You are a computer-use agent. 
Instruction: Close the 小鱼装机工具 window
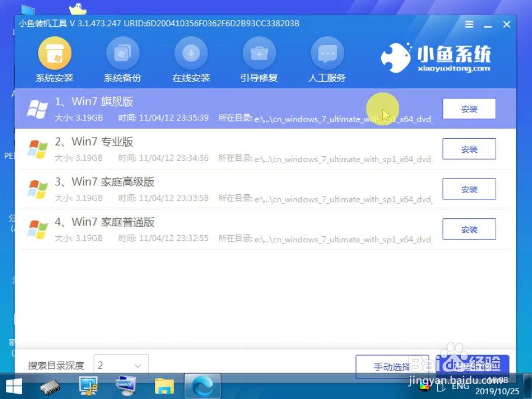click(506, 25)
